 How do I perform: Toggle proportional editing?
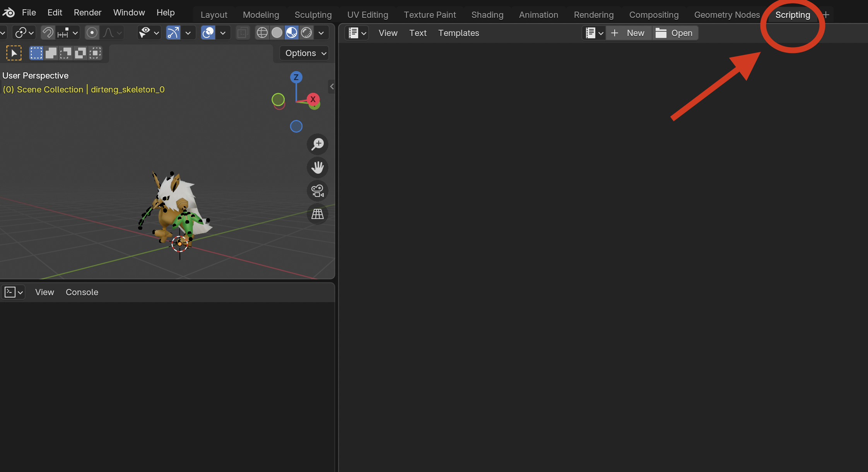[92, 33]
